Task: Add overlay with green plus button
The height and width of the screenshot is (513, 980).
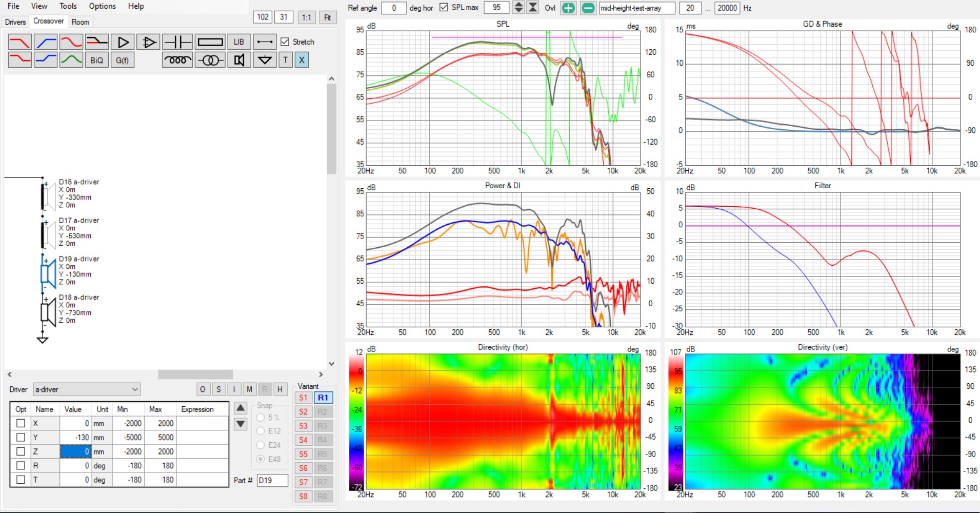Action: pos(568,8)
